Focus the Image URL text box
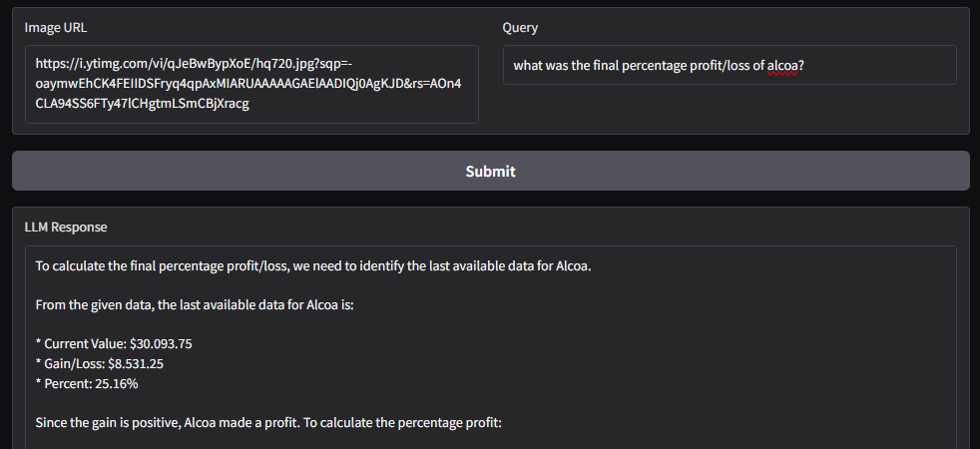Viewport: 980px width, 449px height. point(251,84)
